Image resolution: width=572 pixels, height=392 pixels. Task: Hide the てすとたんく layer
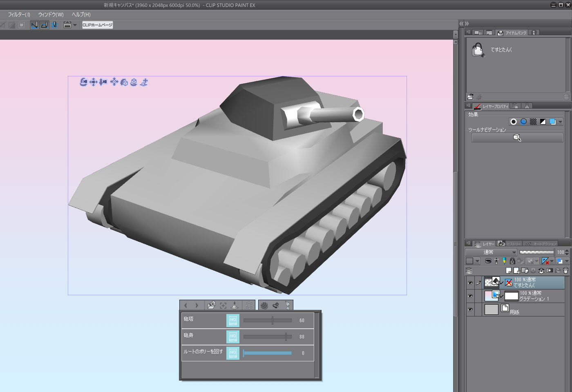[x=470, y=283]
